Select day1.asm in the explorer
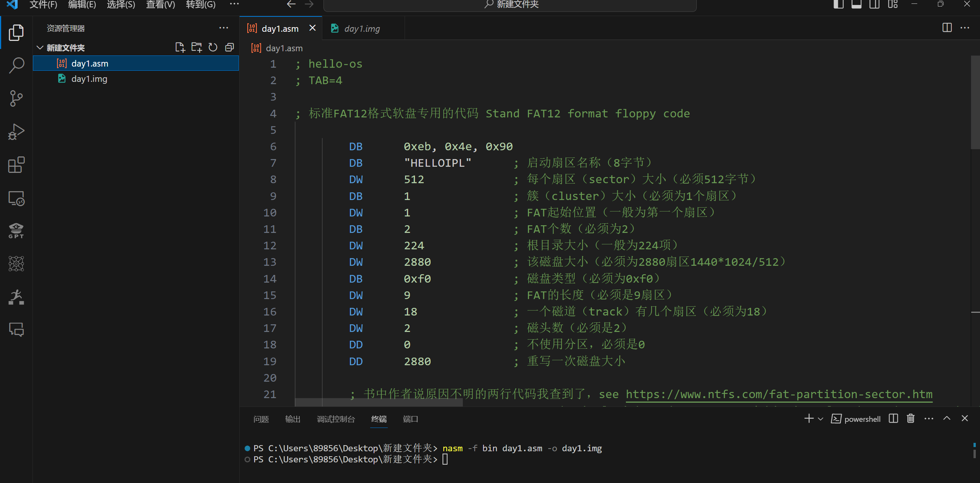This screenshot has width=980, height=483. [x=136, y=63]
